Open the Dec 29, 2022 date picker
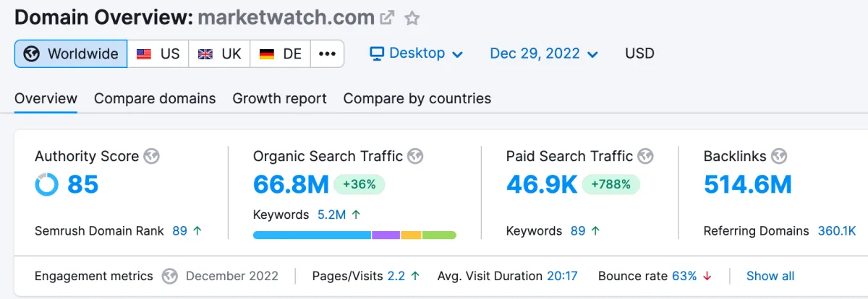Screen dimensions: 868x299 point(544,53)
